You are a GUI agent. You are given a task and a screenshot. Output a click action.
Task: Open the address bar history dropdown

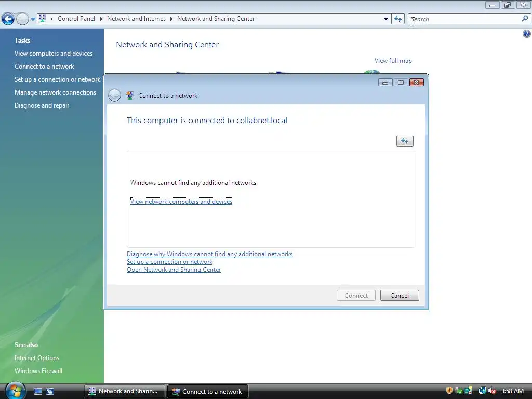[x=386, y=19]
